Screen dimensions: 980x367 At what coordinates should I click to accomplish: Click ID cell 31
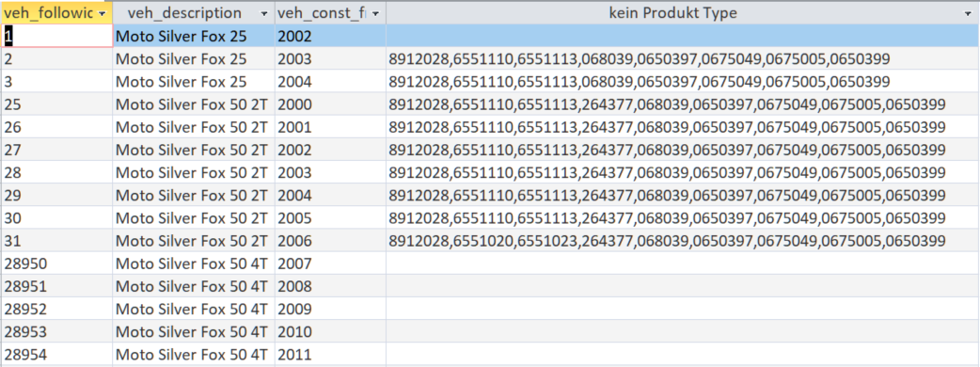pyautogui.click(x=56, y=241)
